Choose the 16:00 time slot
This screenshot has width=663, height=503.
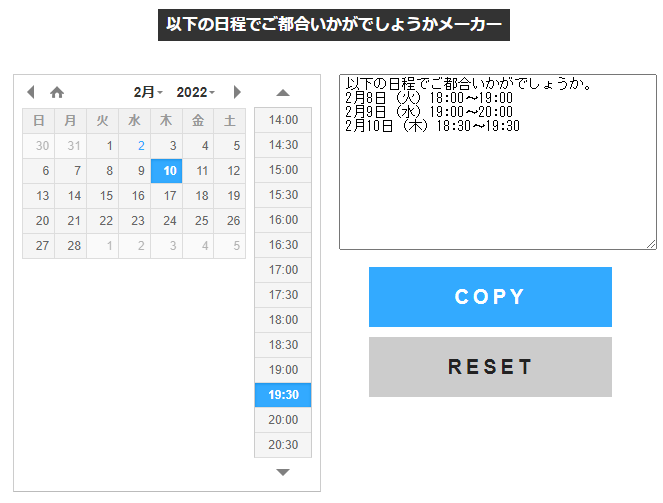[x=283, y=220]
